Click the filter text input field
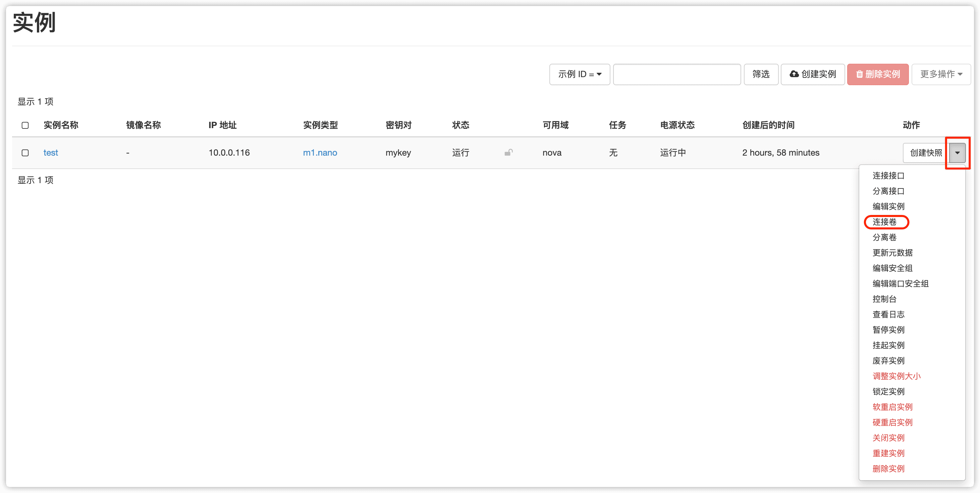Viewport: 980px width, 493px height. tap(677, 74)
